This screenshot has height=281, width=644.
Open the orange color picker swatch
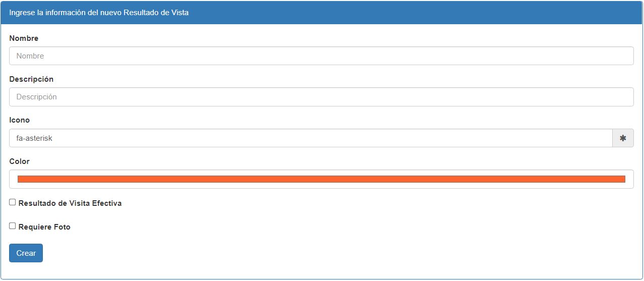tap(321, 179)
